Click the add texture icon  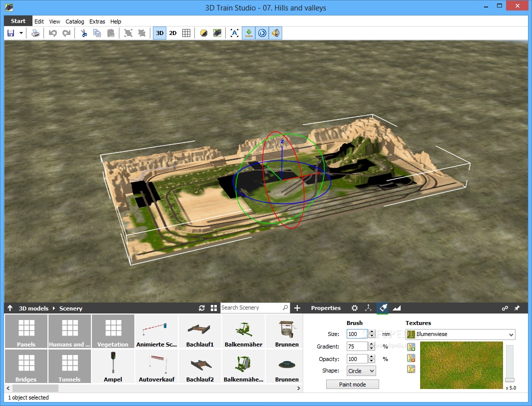[x=411, y=347]
